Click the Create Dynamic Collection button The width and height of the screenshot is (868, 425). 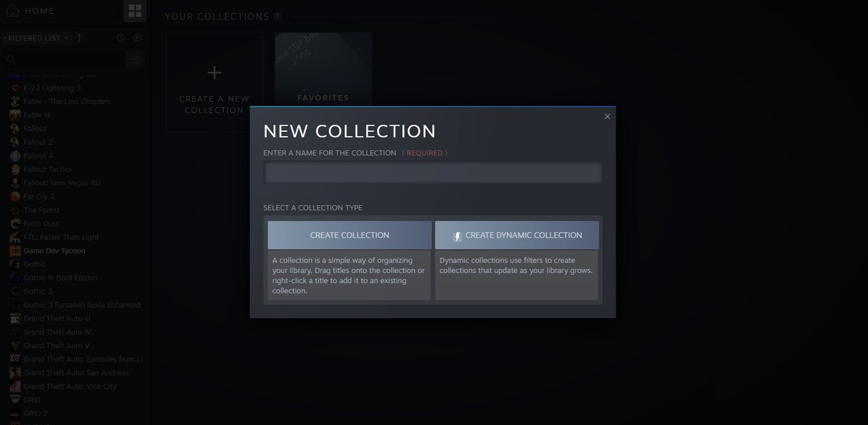pyautogui.click(x=516, y=235)
